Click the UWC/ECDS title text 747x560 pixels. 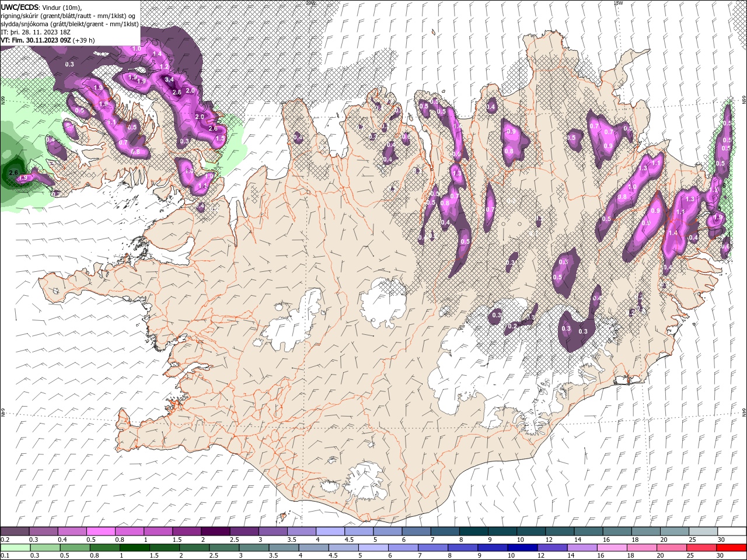(x=20, y=7)
